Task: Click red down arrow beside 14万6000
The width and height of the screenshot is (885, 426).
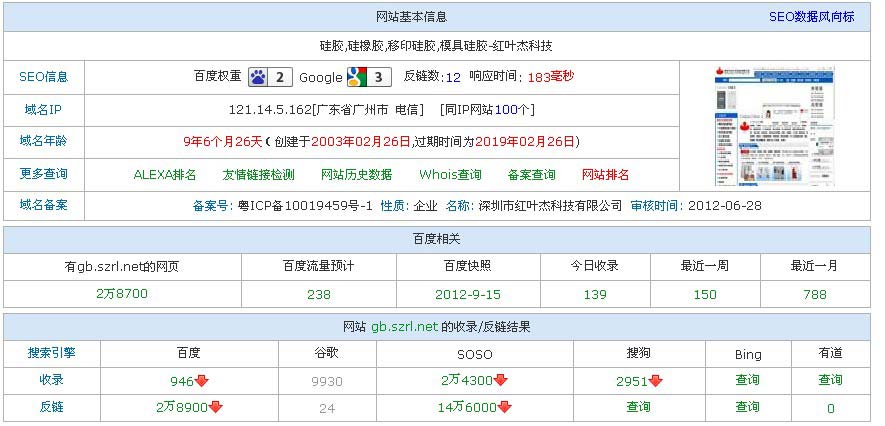Action: [505, 407]
